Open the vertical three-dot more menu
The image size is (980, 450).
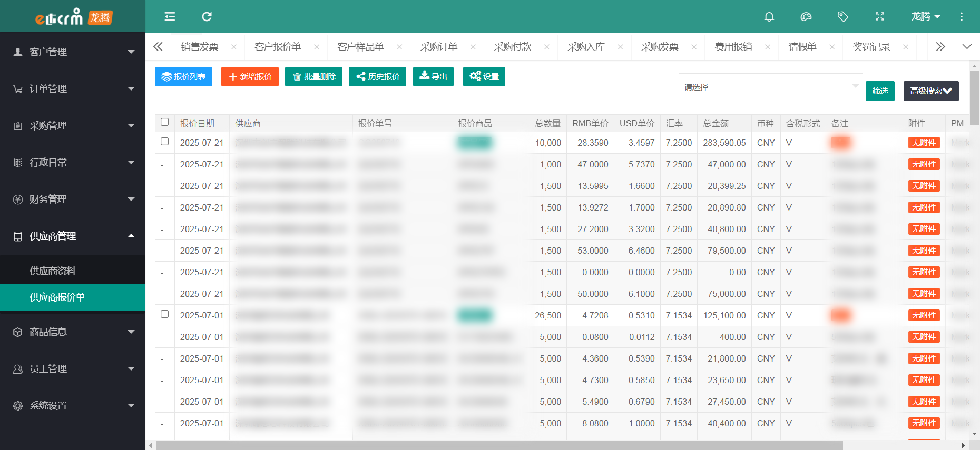pos(962,17)
